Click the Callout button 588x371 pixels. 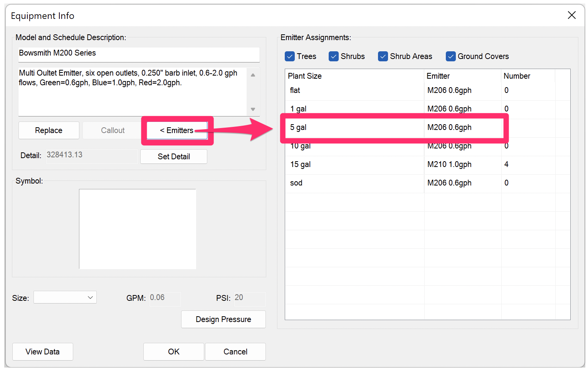click(113, 130)
